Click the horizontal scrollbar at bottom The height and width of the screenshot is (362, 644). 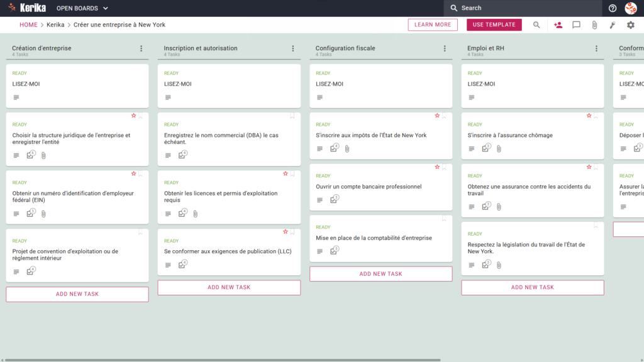222,360
